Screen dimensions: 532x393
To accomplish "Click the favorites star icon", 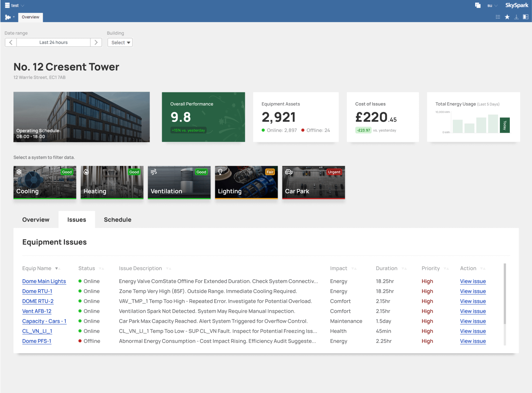I will [507, 17].
